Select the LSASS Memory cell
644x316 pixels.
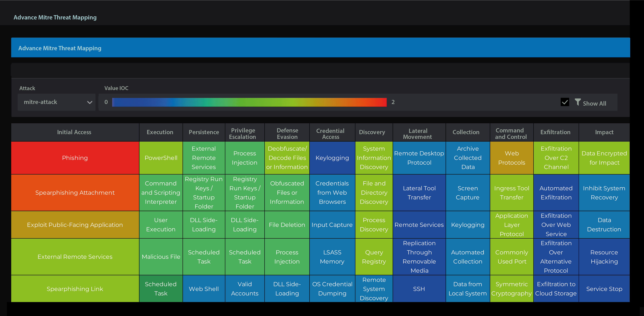(x=332, y=257)
